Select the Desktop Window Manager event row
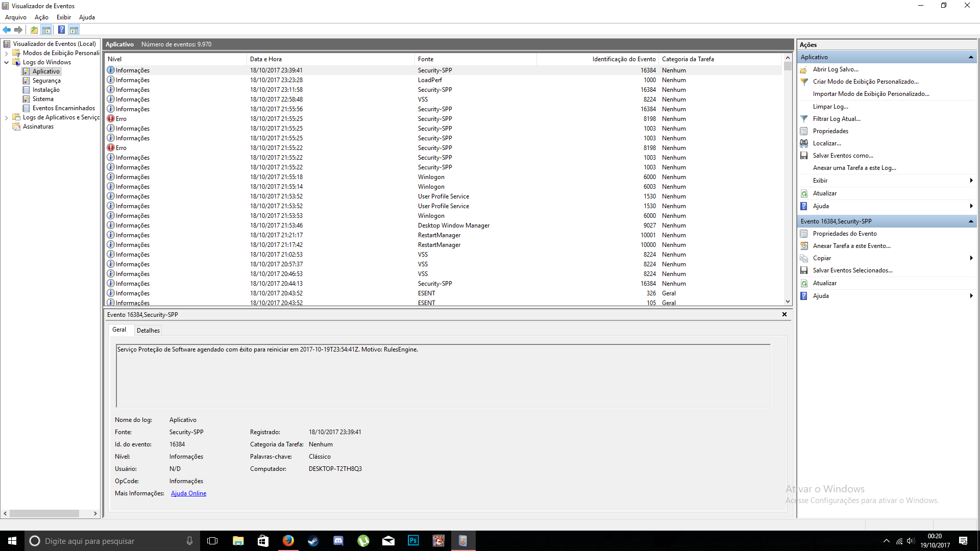This screenshot has height=551, width=980. click(443, 226)
